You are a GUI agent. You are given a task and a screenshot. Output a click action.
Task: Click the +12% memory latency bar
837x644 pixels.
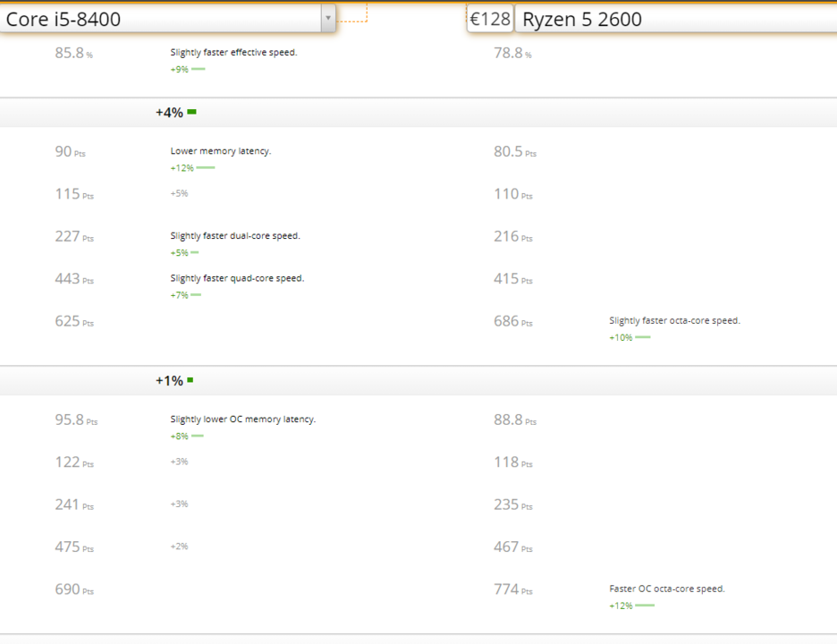pos(206,167)
